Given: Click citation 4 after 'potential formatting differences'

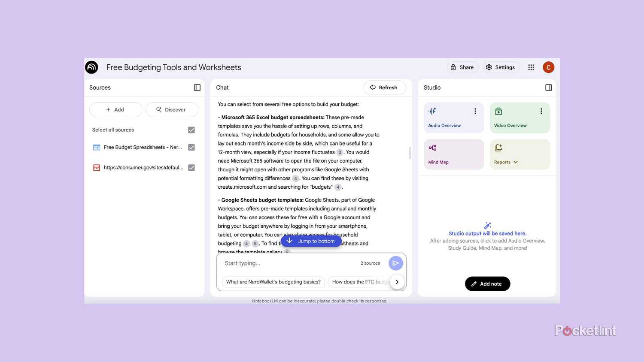Looking at the screenshot, I should pos(295,178).
